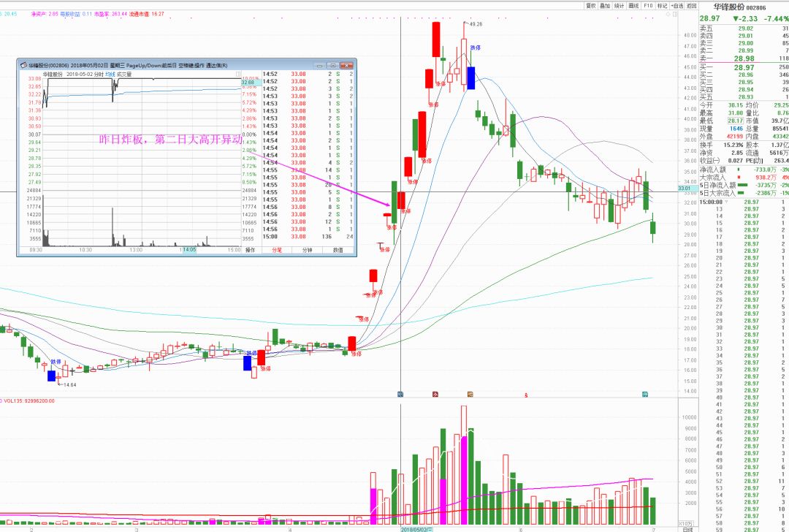
Task: Click the 今开 30.15 value
Action: coord(735,105)
